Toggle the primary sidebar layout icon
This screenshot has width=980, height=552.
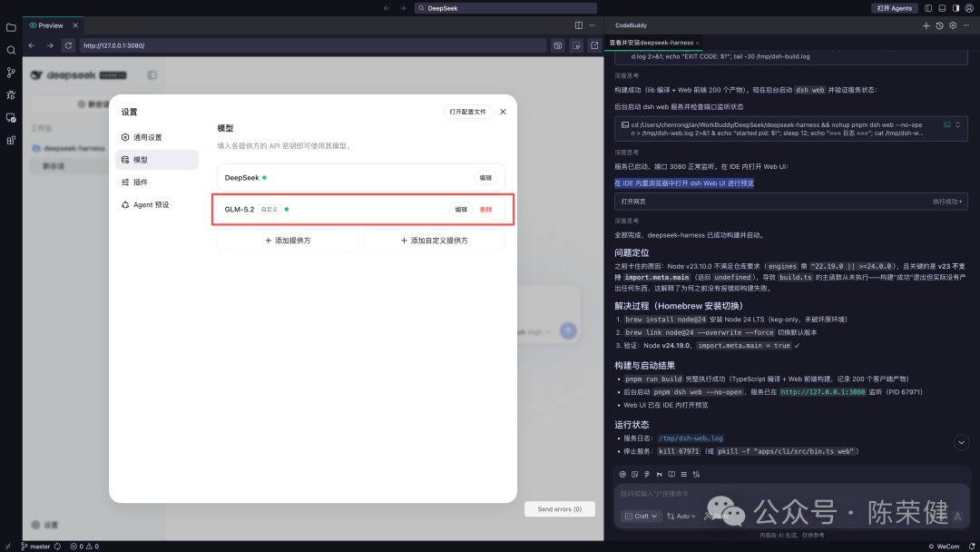tap(928, 8)
